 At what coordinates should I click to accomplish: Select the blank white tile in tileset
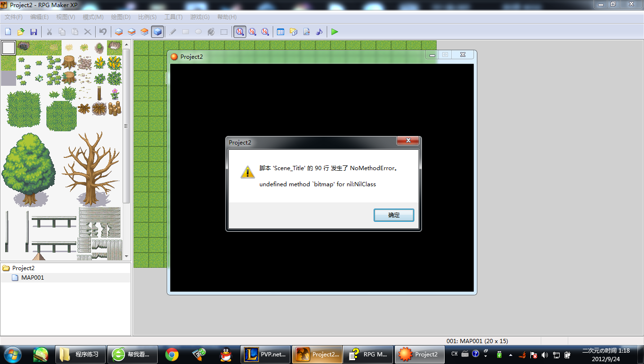pyautogui.click(x=8, y=48)
